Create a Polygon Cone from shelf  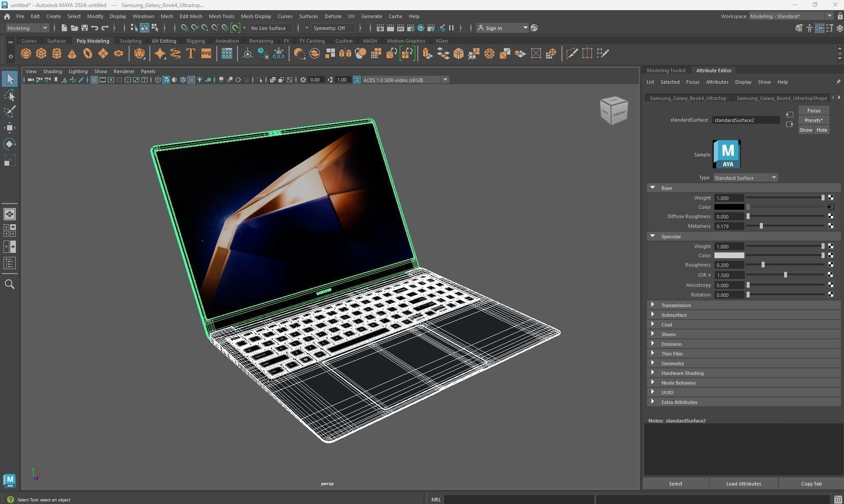[x=72, y=54]
